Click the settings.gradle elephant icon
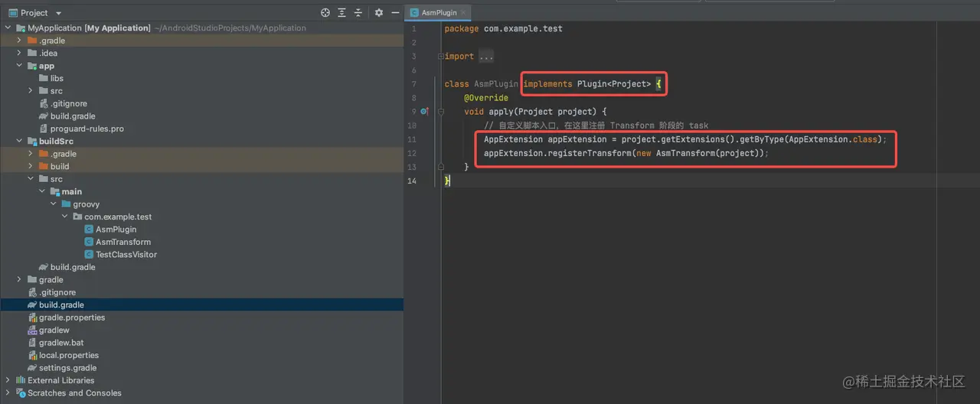This screenshot has height=404, width=980. pyautogui.click(x=32, y=367)
